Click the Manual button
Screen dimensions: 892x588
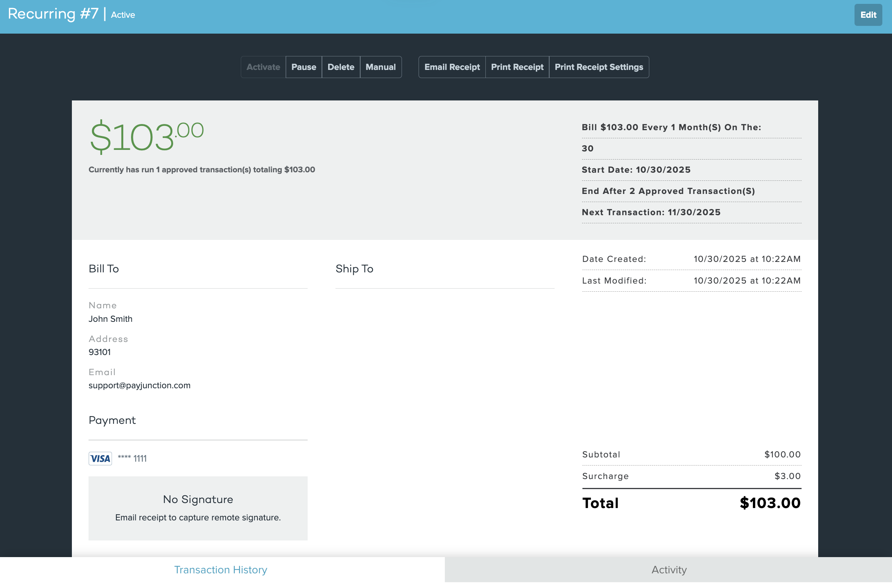(x=381, y=67)
